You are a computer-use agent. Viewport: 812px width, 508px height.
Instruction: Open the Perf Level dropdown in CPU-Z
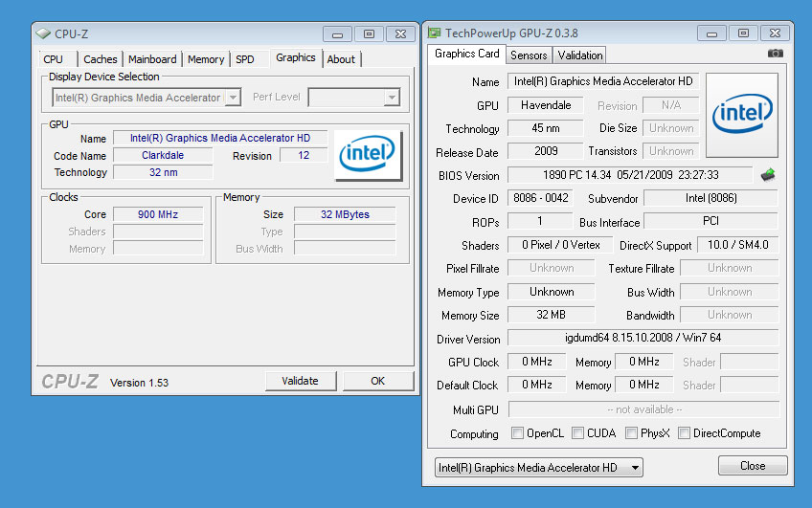pyautogui.click(x=392, y=98)
